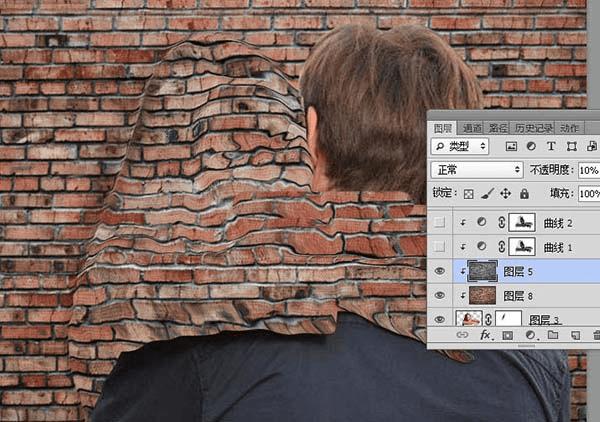Click mask link chain on 曲线 2
This screenshot has height=422, width=600.
click(501, 223)
